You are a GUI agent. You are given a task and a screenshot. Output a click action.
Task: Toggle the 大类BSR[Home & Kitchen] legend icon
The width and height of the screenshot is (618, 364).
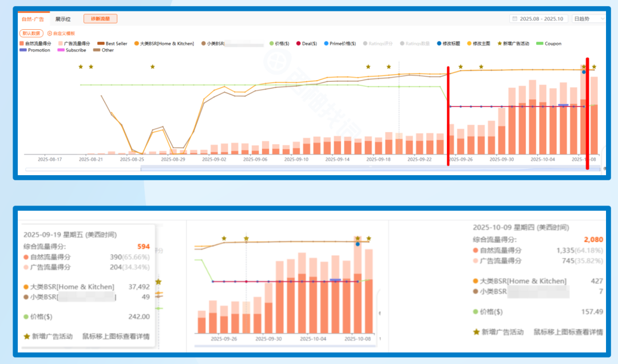137,43
